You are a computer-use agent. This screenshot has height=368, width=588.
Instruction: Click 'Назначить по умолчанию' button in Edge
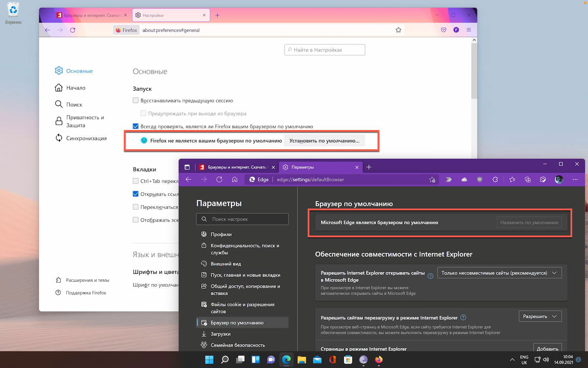tap(529, 222)
